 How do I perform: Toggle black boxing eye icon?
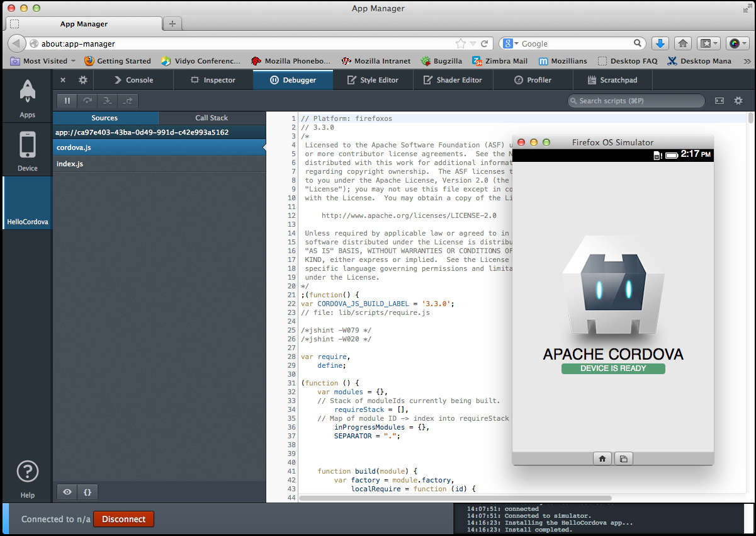pyautogui.click(x=67, y=492)
